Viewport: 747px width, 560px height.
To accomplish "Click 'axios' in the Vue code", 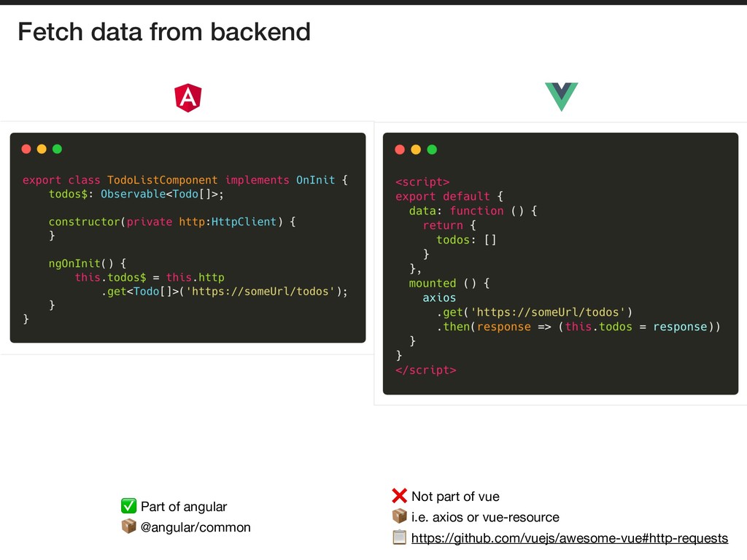I will click(439, 298).
